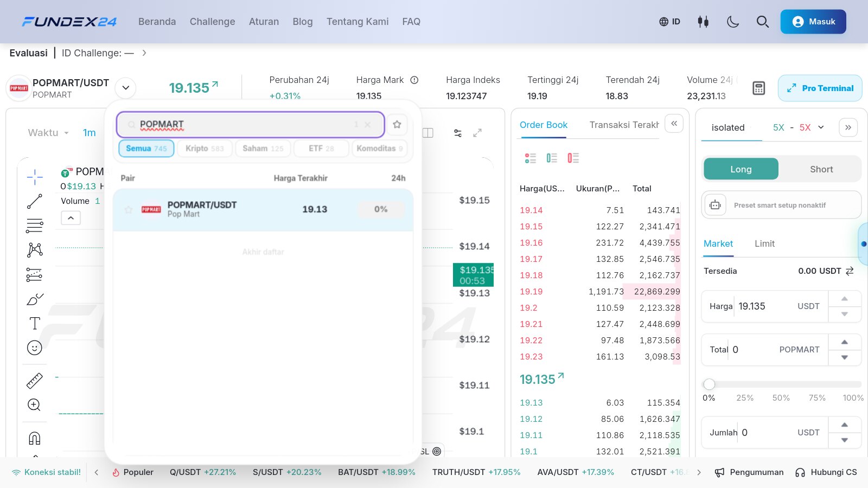Focus the POPMART pair search field
Image resolution: width=868 pixels, height=488 pixels.
(x=250, y=125)
